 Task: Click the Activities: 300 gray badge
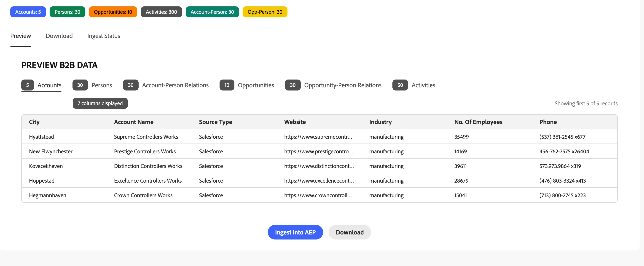pos(161,12)
